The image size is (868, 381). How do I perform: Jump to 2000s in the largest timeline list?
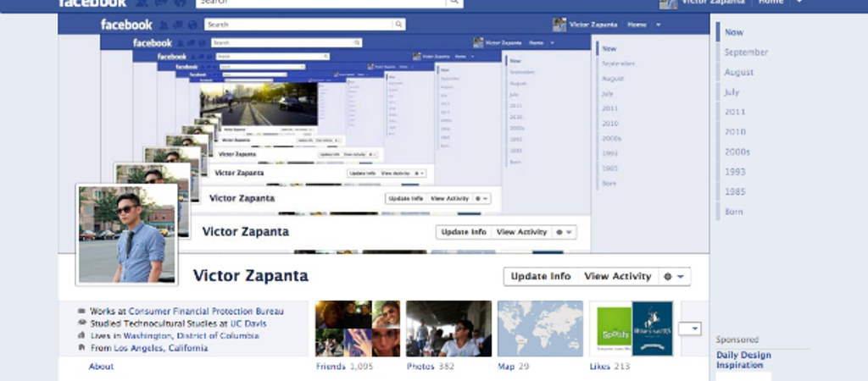point(737,152)
